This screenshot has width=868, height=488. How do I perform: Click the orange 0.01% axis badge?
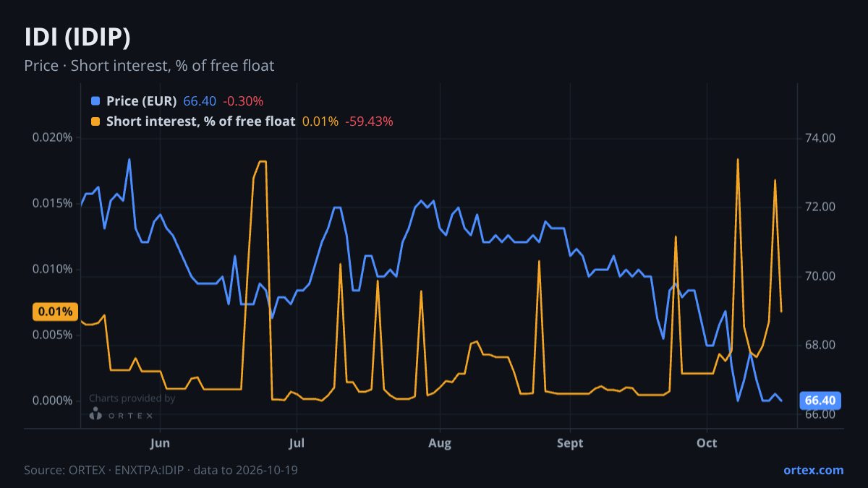click(55, 312)
